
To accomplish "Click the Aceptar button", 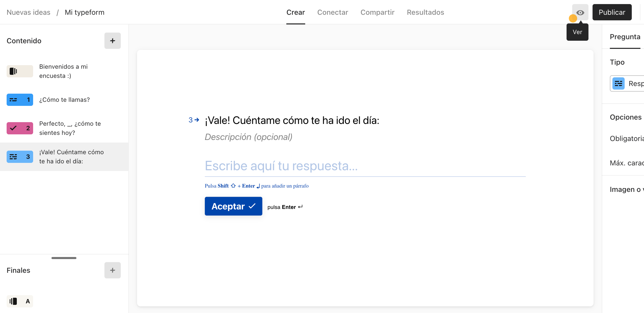I will coord(233,206).
